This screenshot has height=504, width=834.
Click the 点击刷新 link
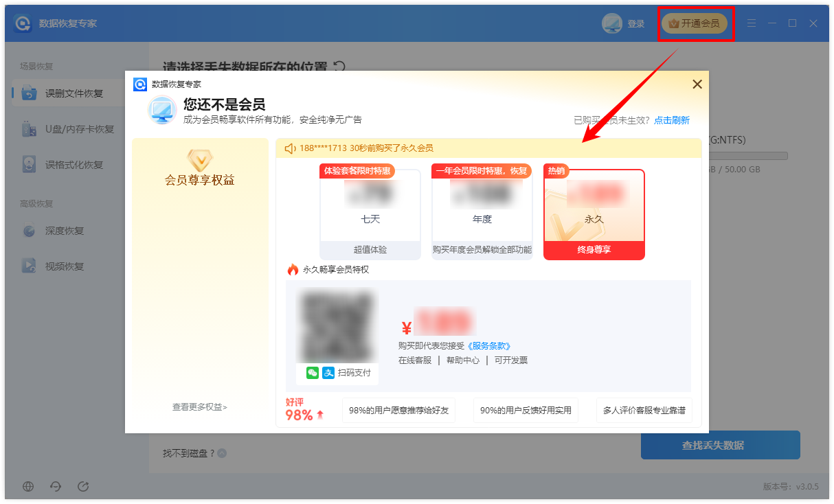(672, 120)
